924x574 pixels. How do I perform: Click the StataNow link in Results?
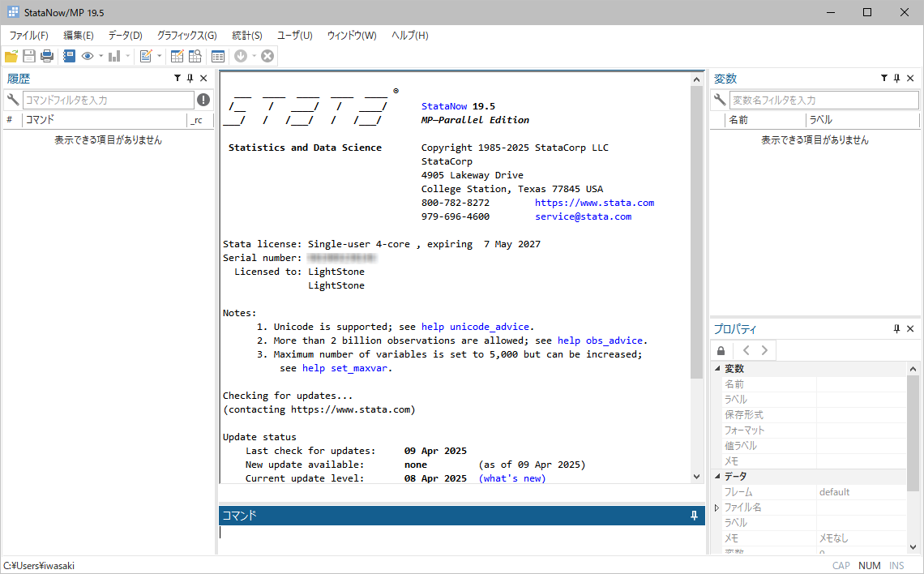click(x=444, y=106)
